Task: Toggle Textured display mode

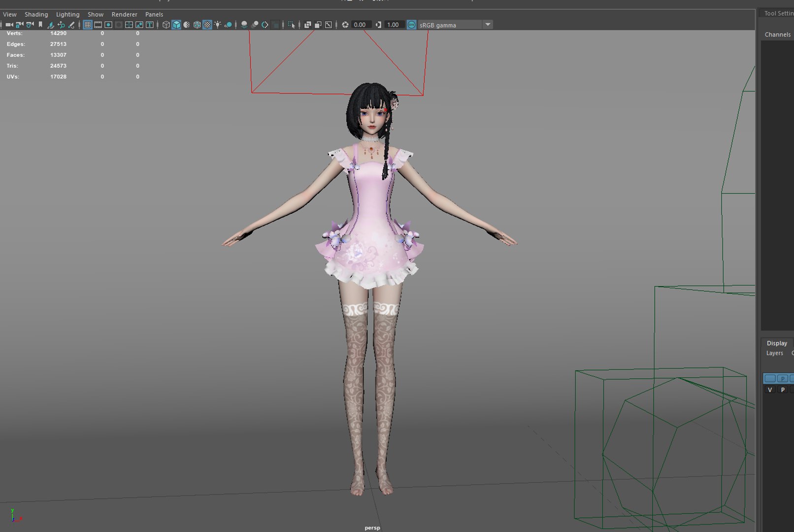Action: pyautogui.click(x=207, y=25)
